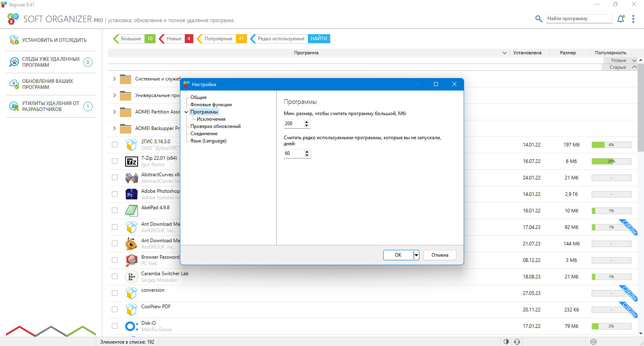Click the install and trace icon
Image resolution: width=644 pixels, height=346 pixels.
tap(14, 40)
